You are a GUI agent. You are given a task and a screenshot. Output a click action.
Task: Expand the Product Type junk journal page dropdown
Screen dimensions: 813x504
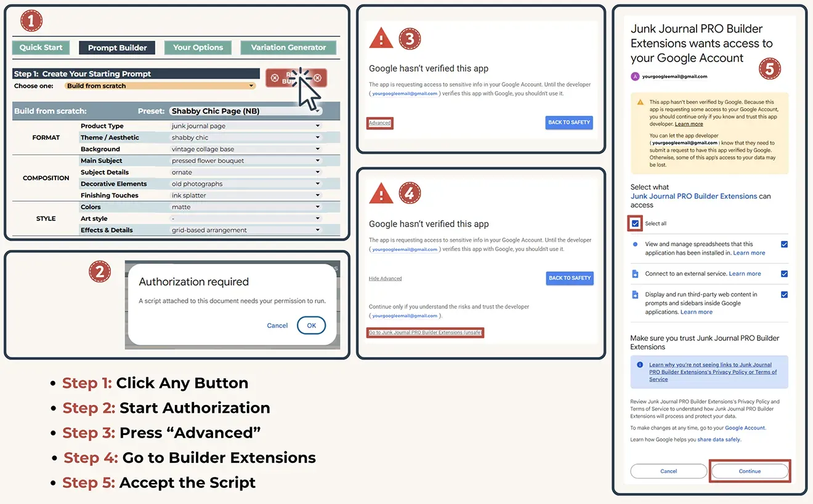(245, 126)
